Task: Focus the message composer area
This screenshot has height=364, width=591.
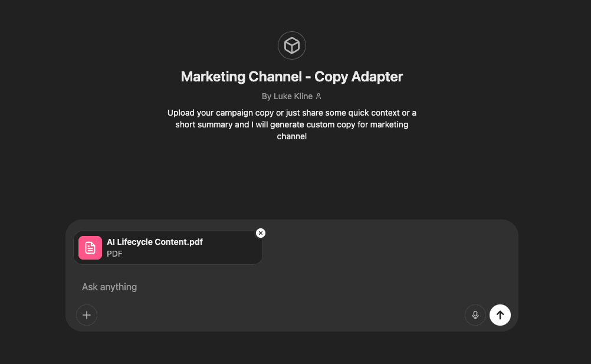Action: [x=236, y=287]
